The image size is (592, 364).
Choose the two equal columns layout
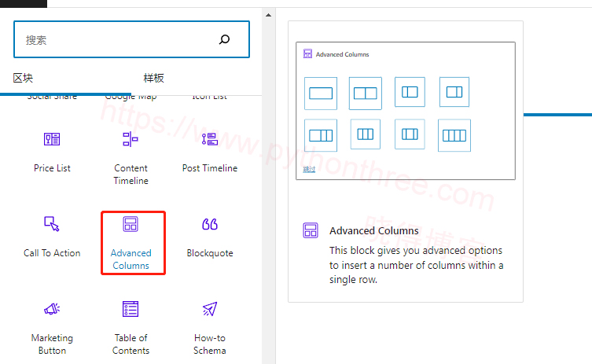click(x=365, y=94)
